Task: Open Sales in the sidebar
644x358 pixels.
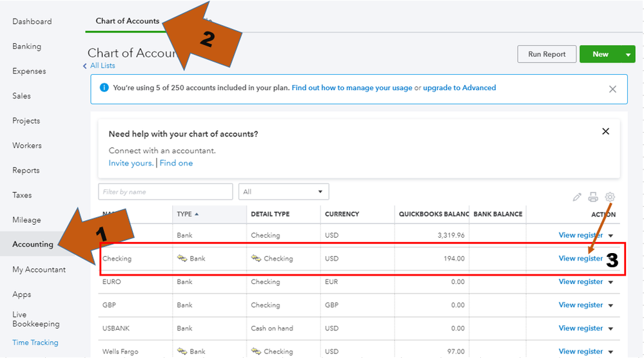Action: [21, 96]
